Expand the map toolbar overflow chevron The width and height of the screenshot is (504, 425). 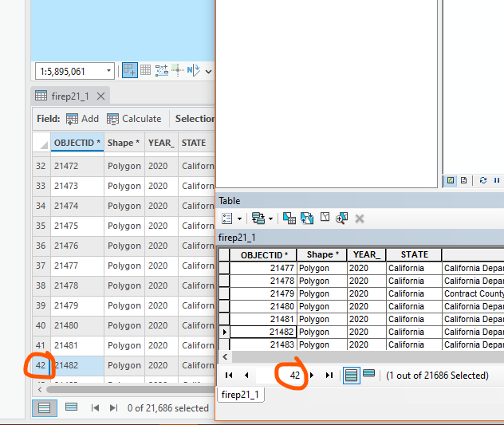(x=208, y=72)
